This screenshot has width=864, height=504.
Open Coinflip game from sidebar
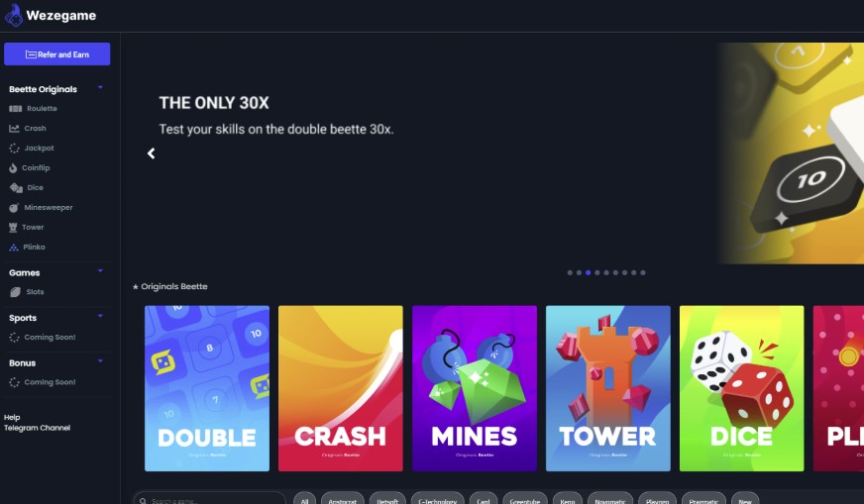pos(29,168)
